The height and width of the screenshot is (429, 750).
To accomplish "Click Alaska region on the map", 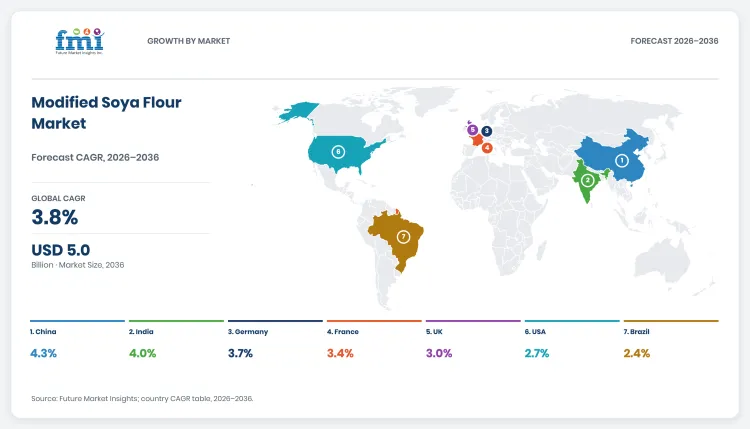I will pos(298,112).
